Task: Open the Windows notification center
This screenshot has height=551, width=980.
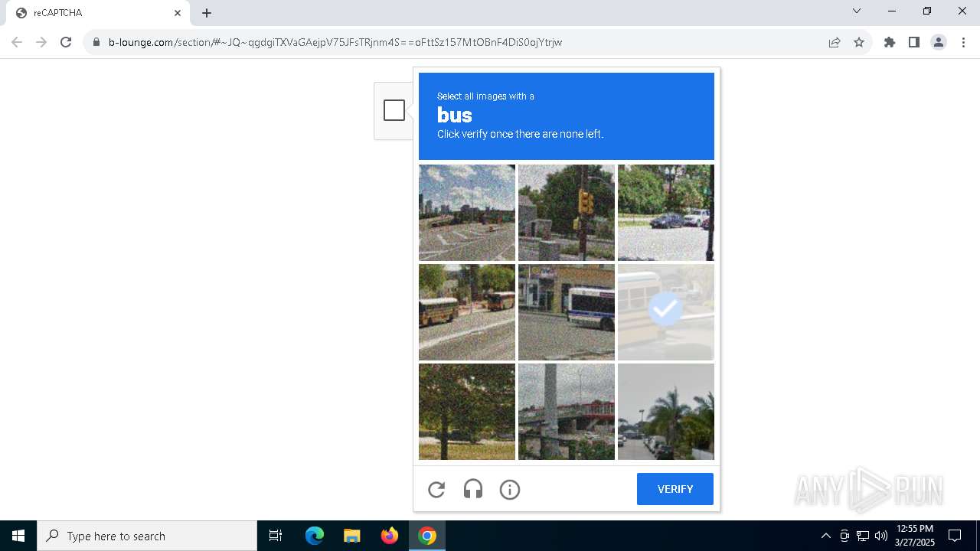Action: 955,536
